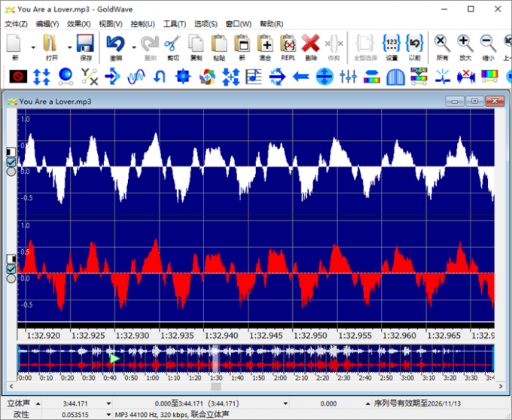The height and width of the screenshot is (420, 512).
Task: Click the Previous selection (以前) icon
Action: coord(415,44)
